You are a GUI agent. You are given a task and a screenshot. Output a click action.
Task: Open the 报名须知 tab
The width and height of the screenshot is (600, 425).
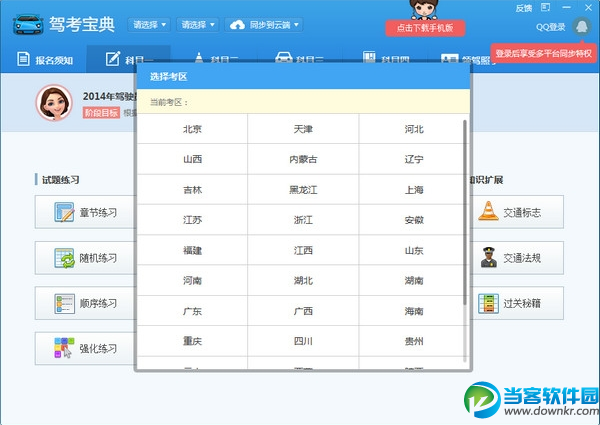point(45,60)
